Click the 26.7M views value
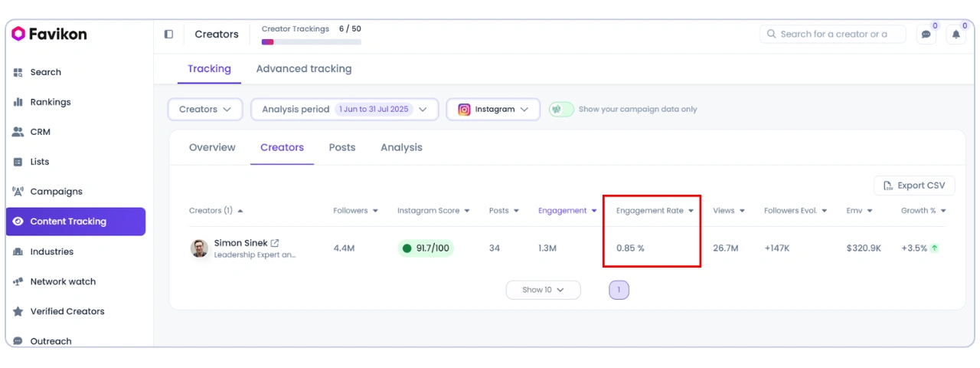The height and width of the screenshot is (368, 980). tap(725, 248)
